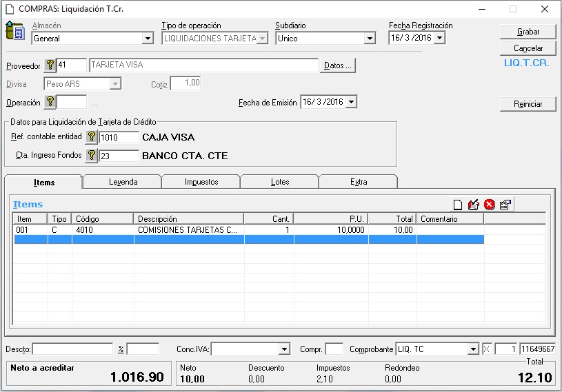The height and width of the screenshot is (392, 562).
Task: Click Código cell 4010
Action: coord(103,230)
